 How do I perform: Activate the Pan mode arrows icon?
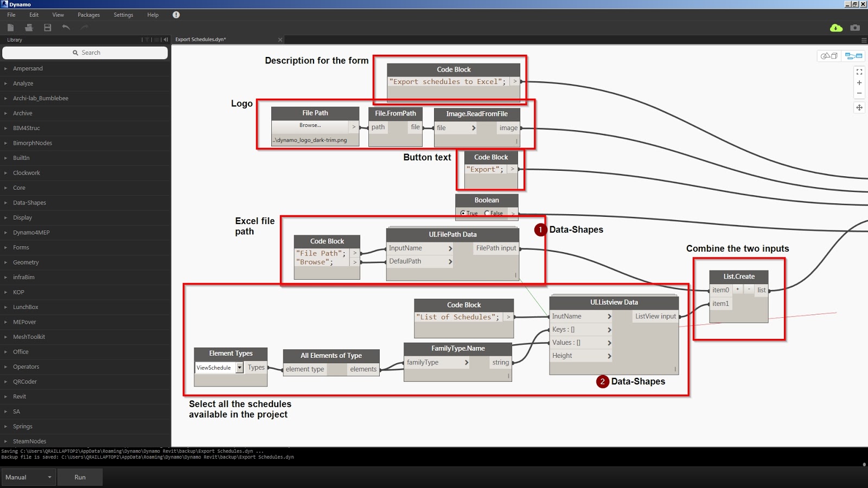point(859,107)
